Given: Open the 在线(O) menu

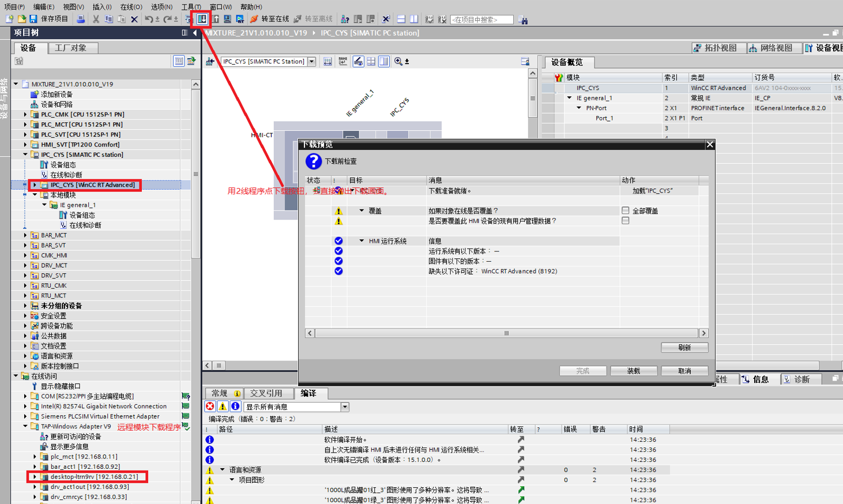Looking at the screenshot, I should (131, 6).
